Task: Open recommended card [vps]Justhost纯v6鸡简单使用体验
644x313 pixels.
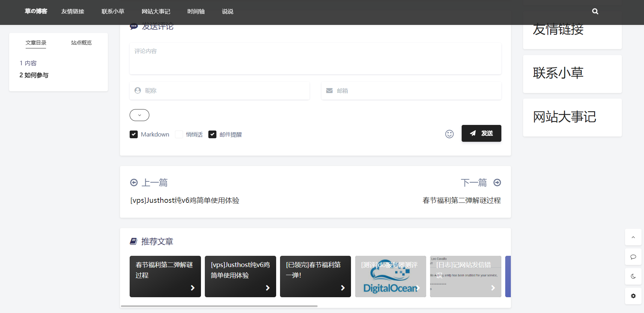Action: coord(240,277)
